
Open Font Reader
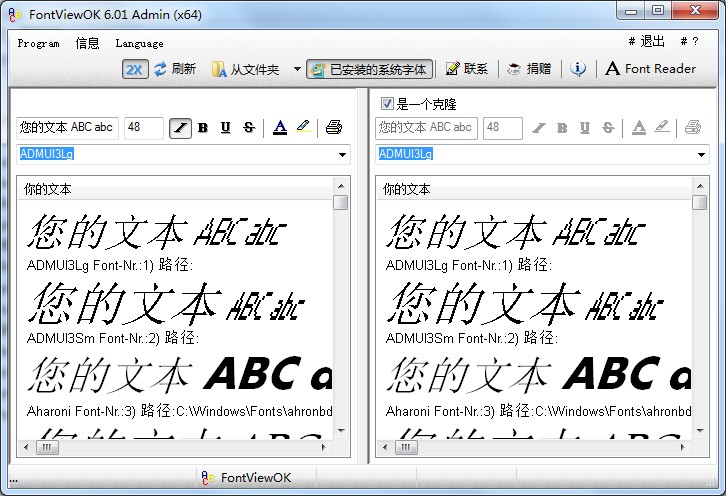(650, 69)
